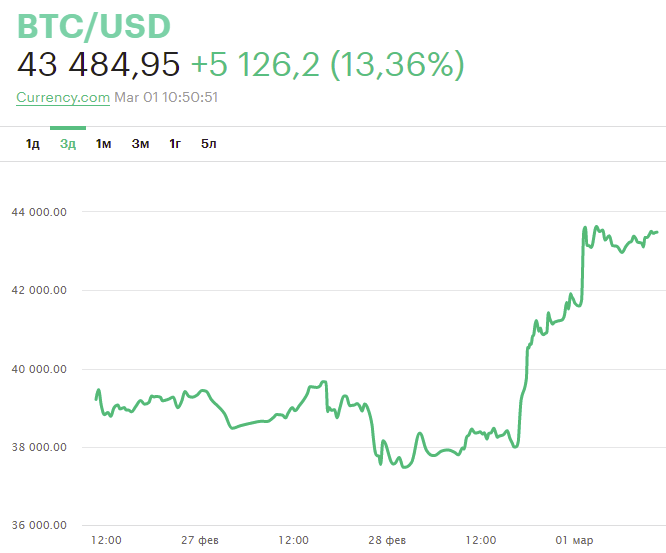Click 12:00 label between 27 фев and 28 фев
The width and height of the screenshot is (666, 553).
(x=293, y=540)
